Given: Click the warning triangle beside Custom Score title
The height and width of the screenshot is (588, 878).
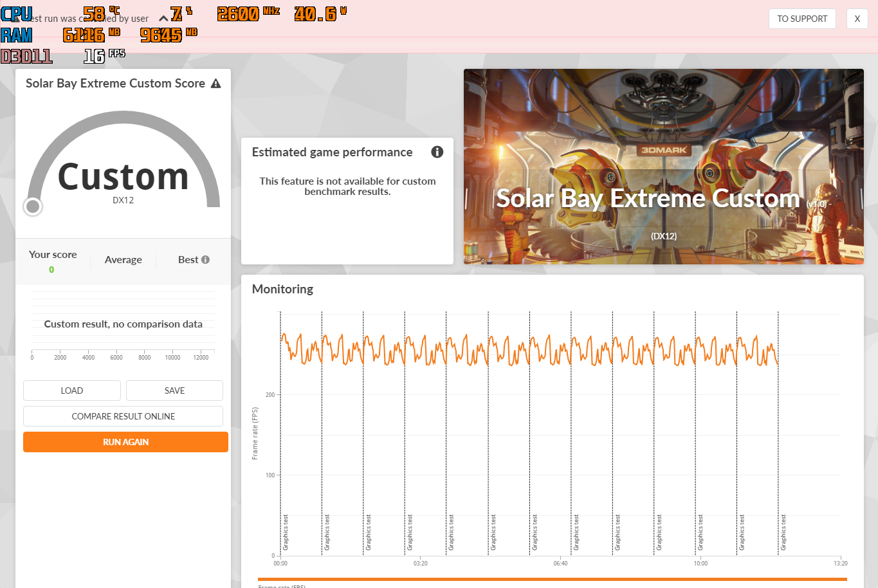Looking at the screenshot, I should [215, 84].
